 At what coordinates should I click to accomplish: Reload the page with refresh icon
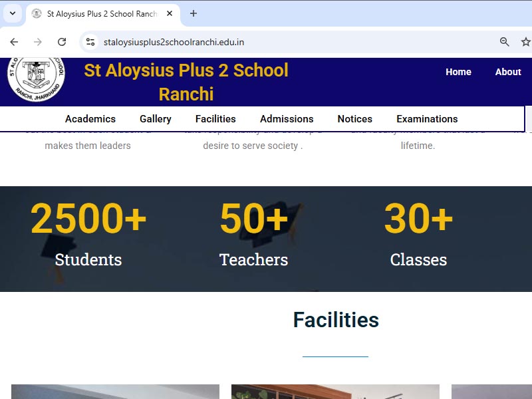pyautogui.click(x=62, y=42)
